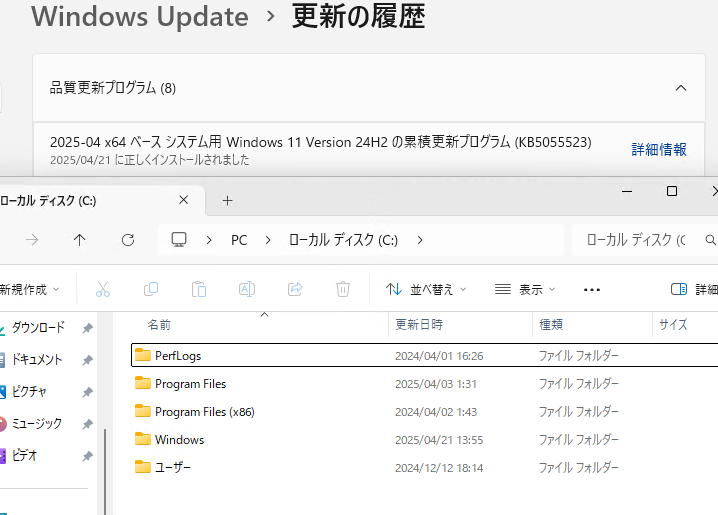The image size is (718, 515).
Task: Click the Paste clipboard icon
Action: coord(199,289)
